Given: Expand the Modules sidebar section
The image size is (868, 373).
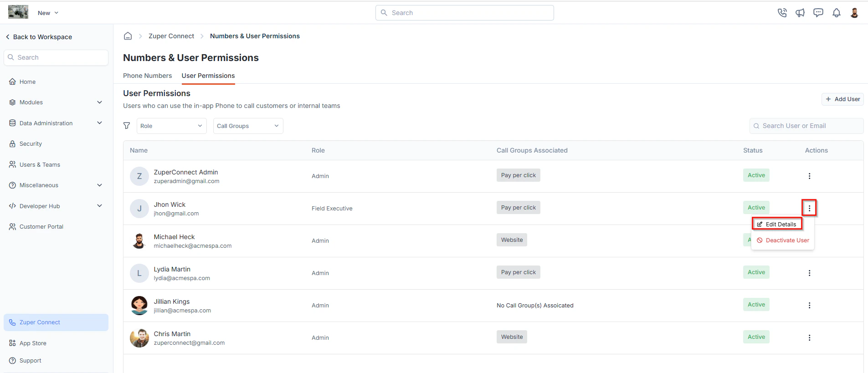Looking at the screenshot, I should 56,102.
